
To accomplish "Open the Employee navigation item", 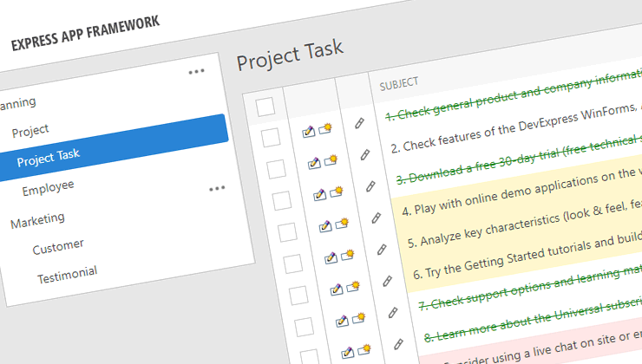I will point(48,185).
